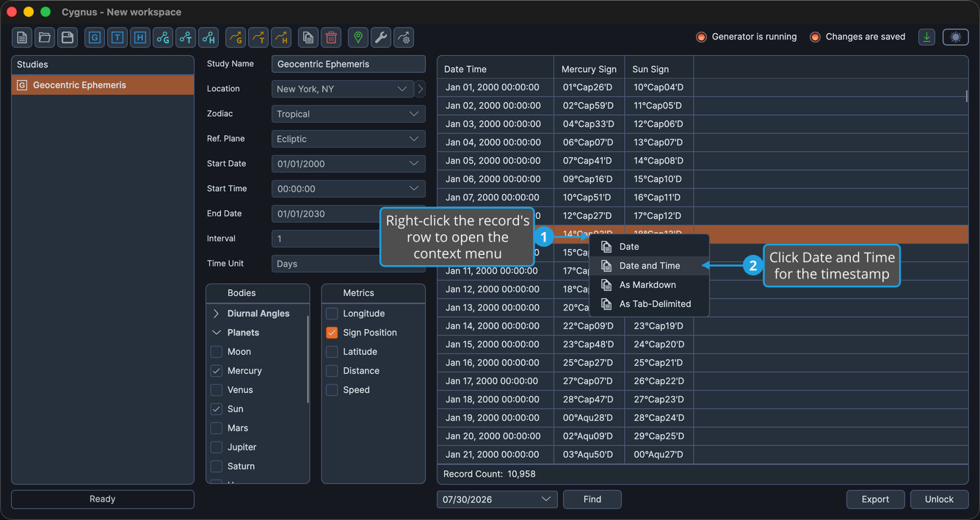Create a new workspace document

point(22,37)
